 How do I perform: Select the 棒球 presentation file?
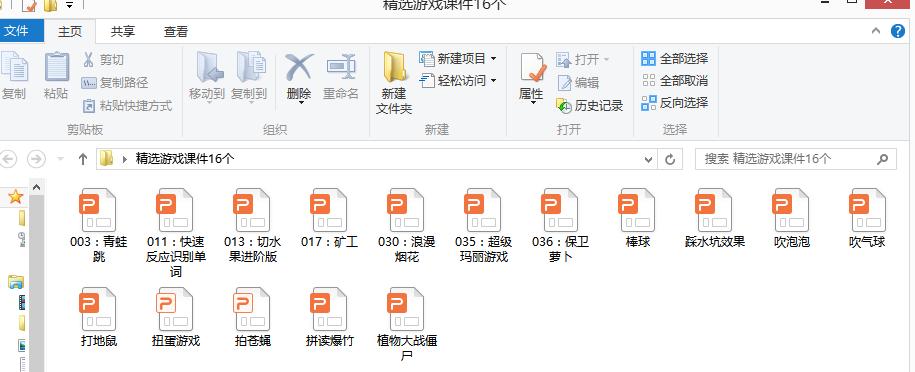coord(637,210)
